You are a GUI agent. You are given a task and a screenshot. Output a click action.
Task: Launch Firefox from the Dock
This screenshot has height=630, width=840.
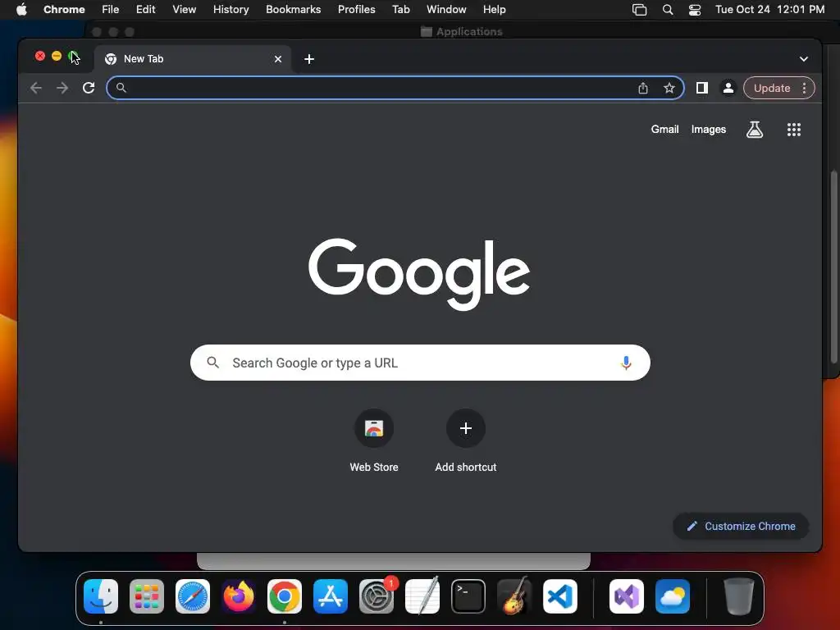click(239, 596)
